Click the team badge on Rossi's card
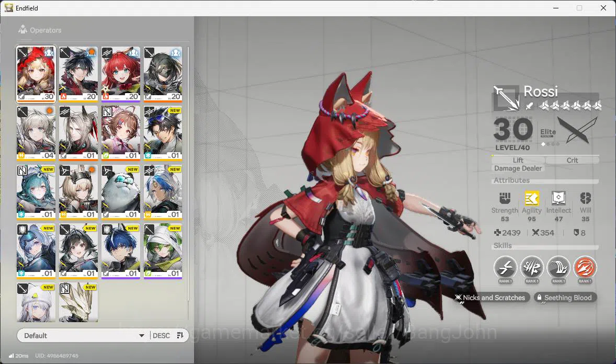This screenshot has width=616, height=364. coord(49,52)
